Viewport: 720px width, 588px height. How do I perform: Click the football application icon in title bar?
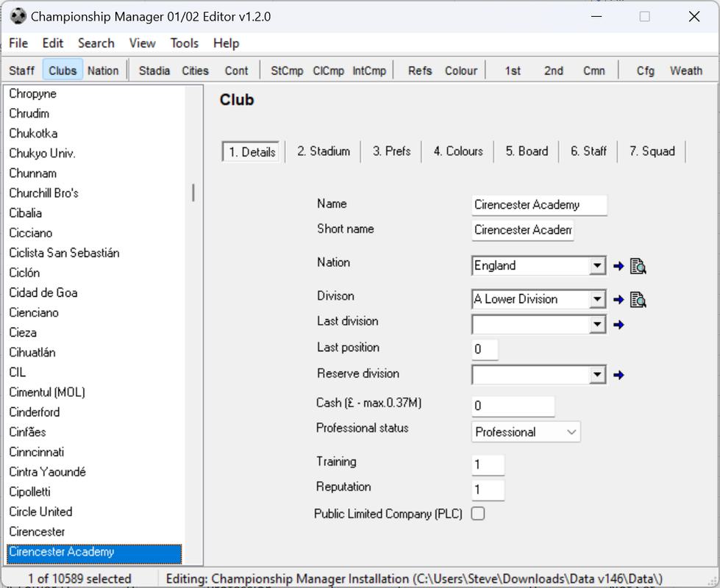coord(18,16)
